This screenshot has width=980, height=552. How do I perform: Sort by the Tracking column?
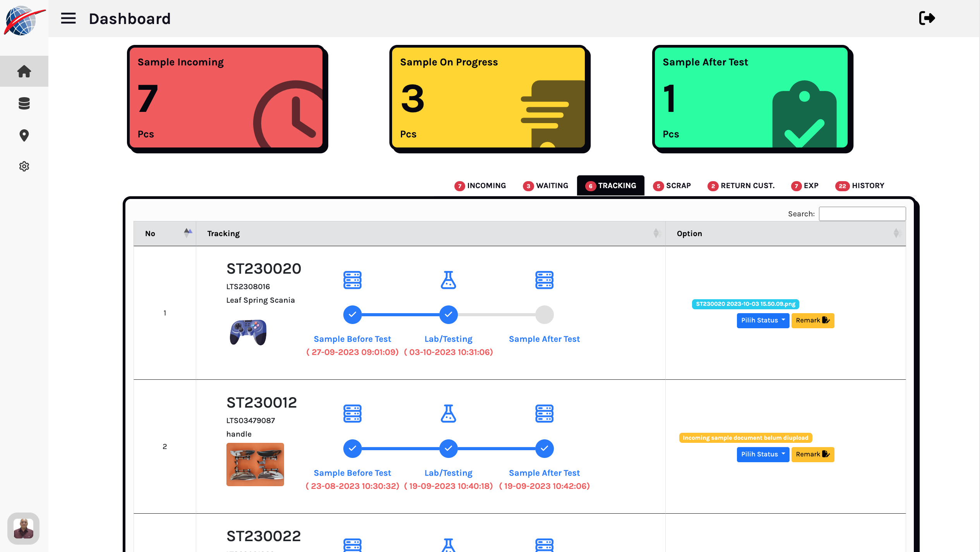(x=430, y=233)
